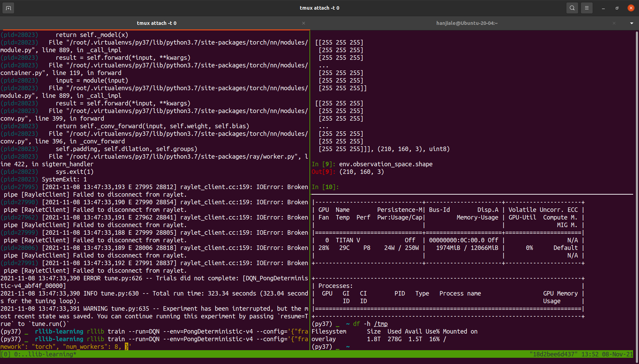The height and width of the screenshot is (364, 639).
Task: Click the '/tmp' path in df command
Action: (x=381, y=324)
